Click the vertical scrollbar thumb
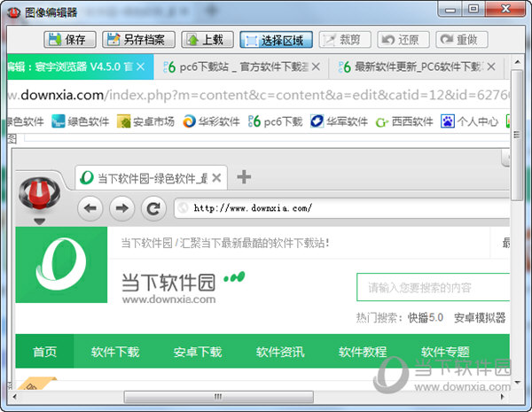The height and width of the screenshot is (412, 532). click(518, 136)
